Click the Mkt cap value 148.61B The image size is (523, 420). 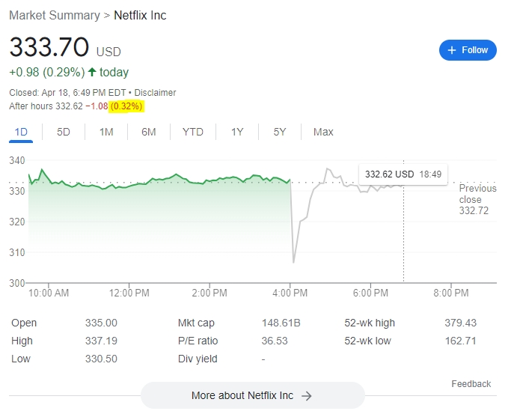tap(281, 323)
